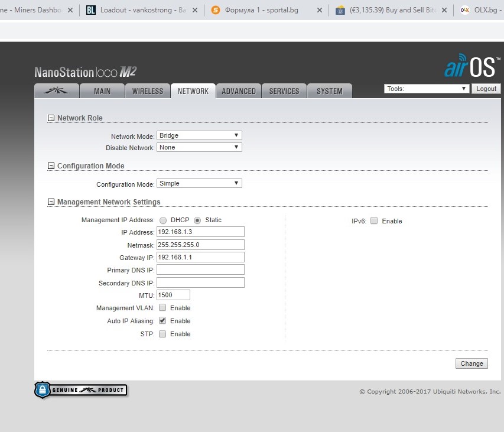Viewport: 504px width, 432px height.
Task: Click the Logout button
Action: pyautogui.click(x=486, y=89)
